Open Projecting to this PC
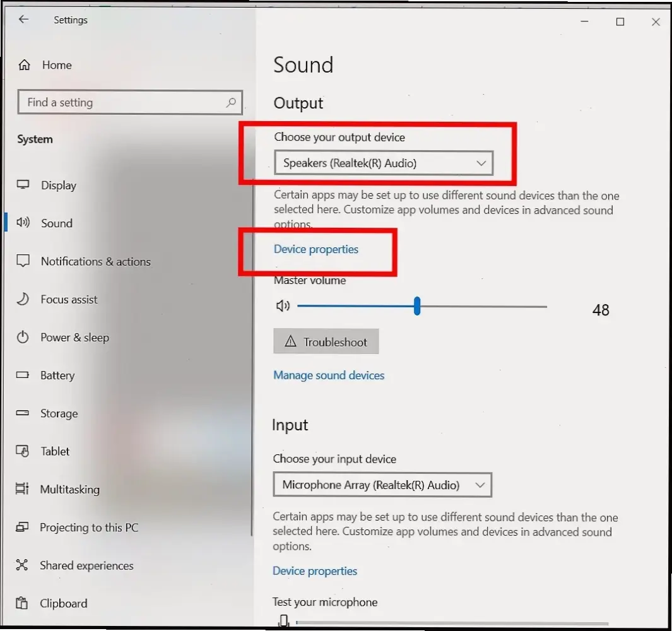The height and width of the screenshot is (631, 672). point(88,528)
